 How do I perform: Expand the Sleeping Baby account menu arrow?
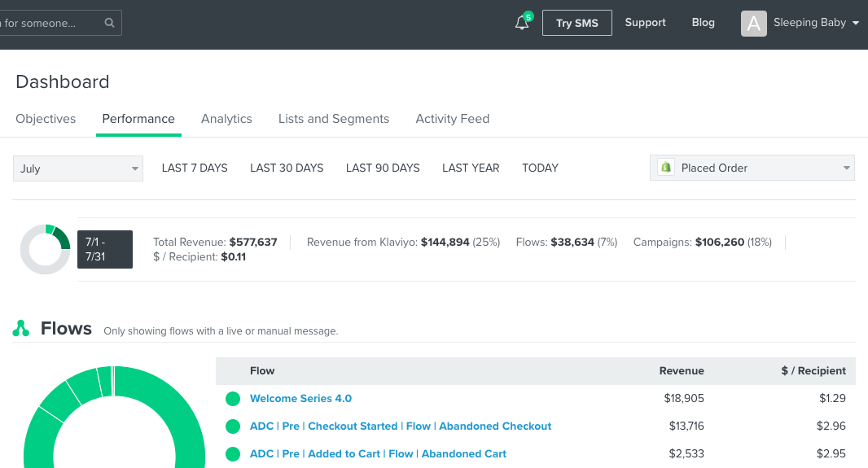click(855, 24)
